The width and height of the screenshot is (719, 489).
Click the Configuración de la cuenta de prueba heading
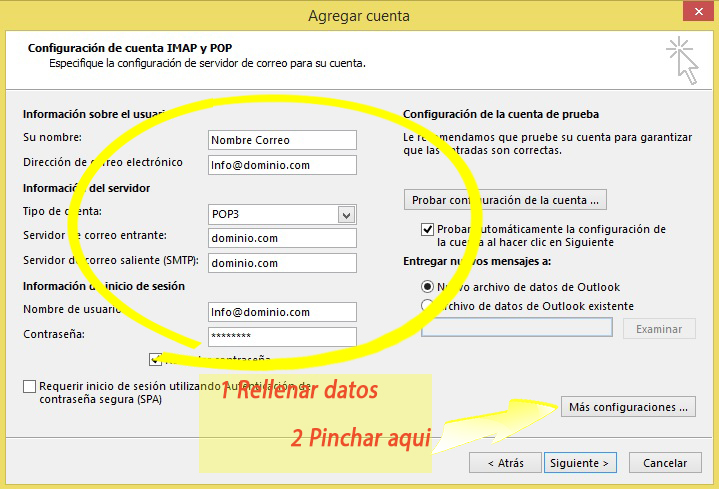[501, 114]
